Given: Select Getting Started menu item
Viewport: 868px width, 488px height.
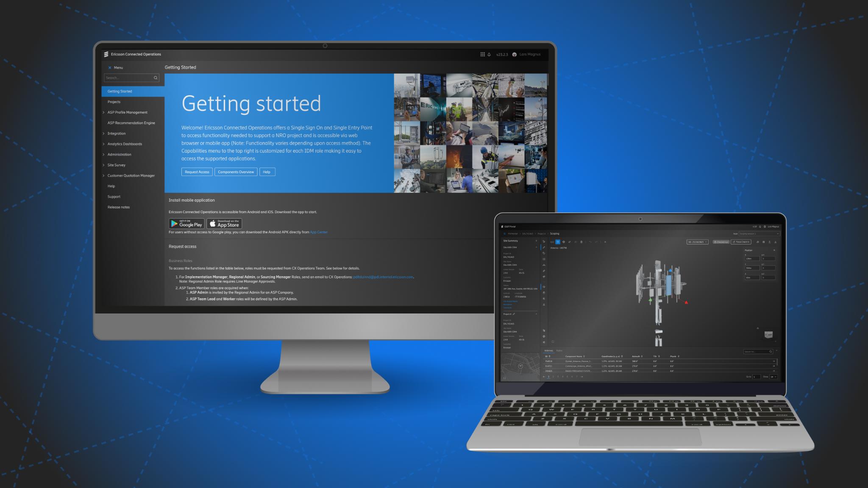Looking at the screenshot, I should pyautogui.click(x=119, y=91).
